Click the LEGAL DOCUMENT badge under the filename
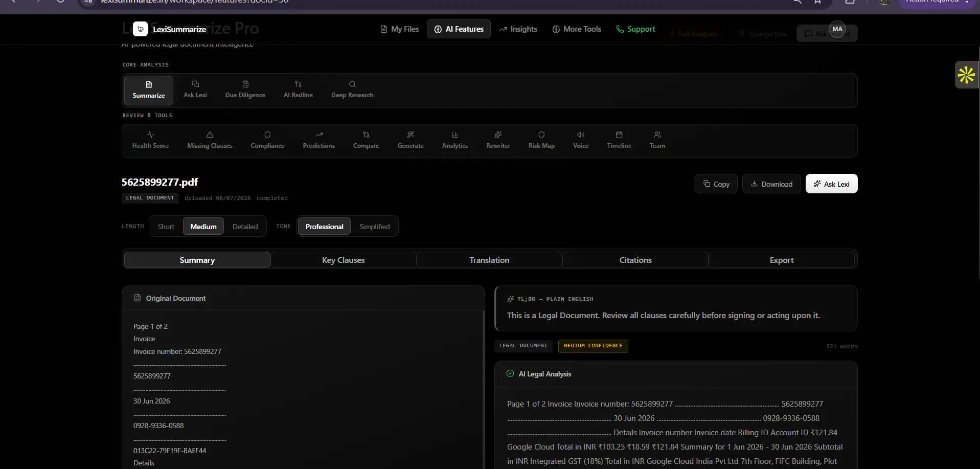 pos(150,198)
